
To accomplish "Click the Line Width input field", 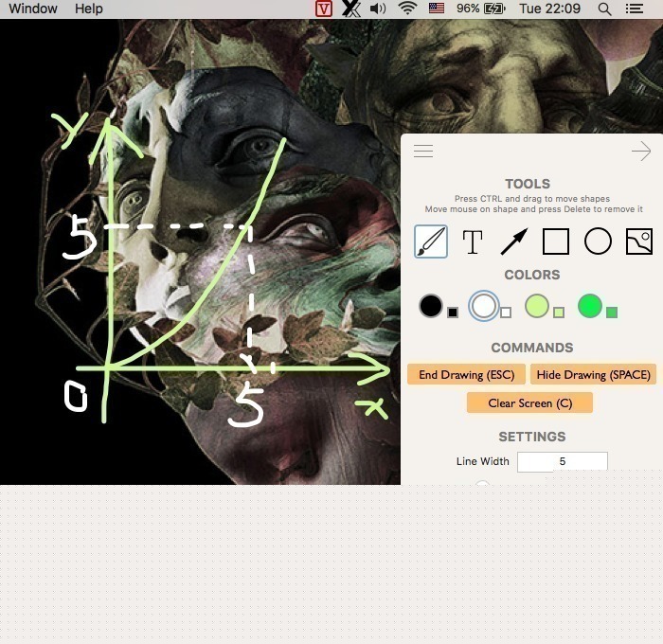I will click(x=563, y=461).
